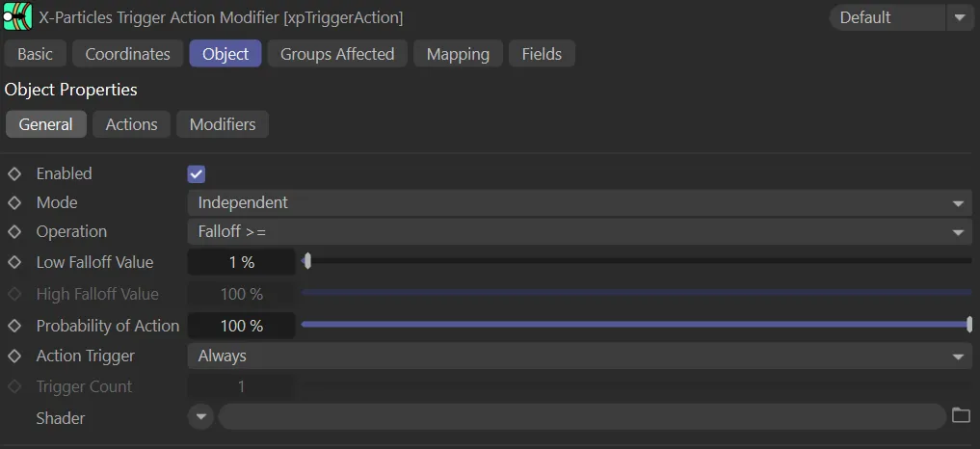Screen dimensions: 980x449
Task: Click the Low Falloff Value label
Action: [95, 263]
